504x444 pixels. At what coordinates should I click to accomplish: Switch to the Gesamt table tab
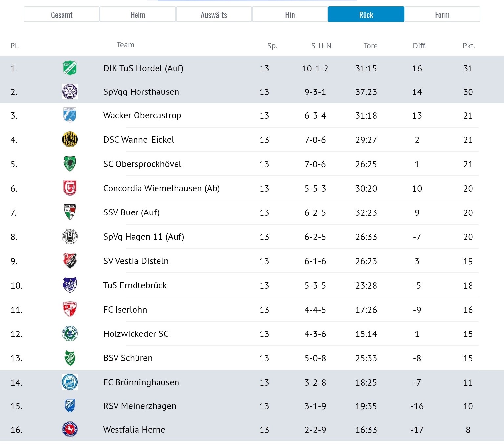pyautogui.click(x=62, y=14)
